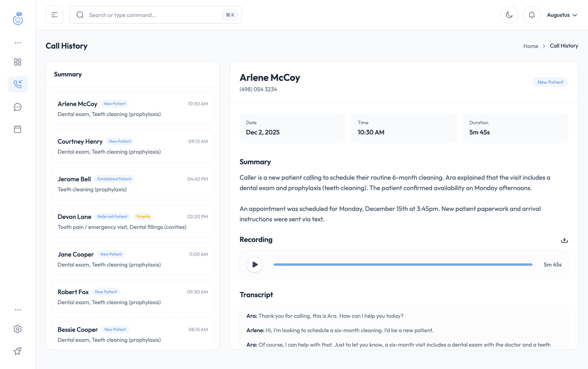The width and height of the screenshot is (588, 369).
Task: Expand the Augustus user dropdown
Action: pos(562,15)
